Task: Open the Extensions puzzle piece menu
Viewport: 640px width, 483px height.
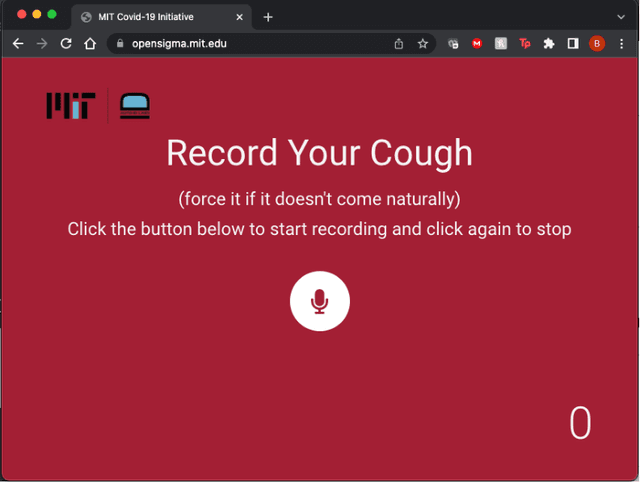Action: click(x=549, y=44)
